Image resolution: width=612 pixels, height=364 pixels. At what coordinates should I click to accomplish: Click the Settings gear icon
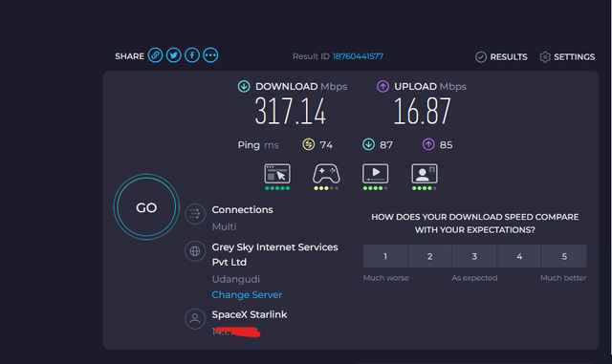click(x=545, y=57)
